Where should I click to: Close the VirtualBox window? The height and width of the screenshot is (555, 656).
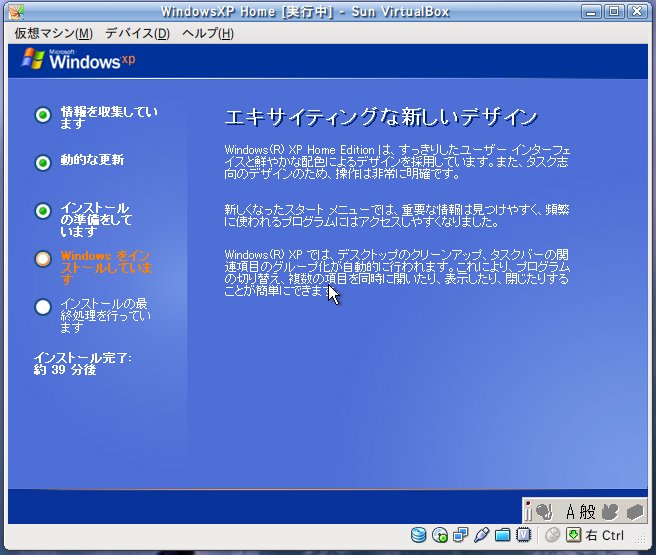pyautogui.click(x=637, y=11)
